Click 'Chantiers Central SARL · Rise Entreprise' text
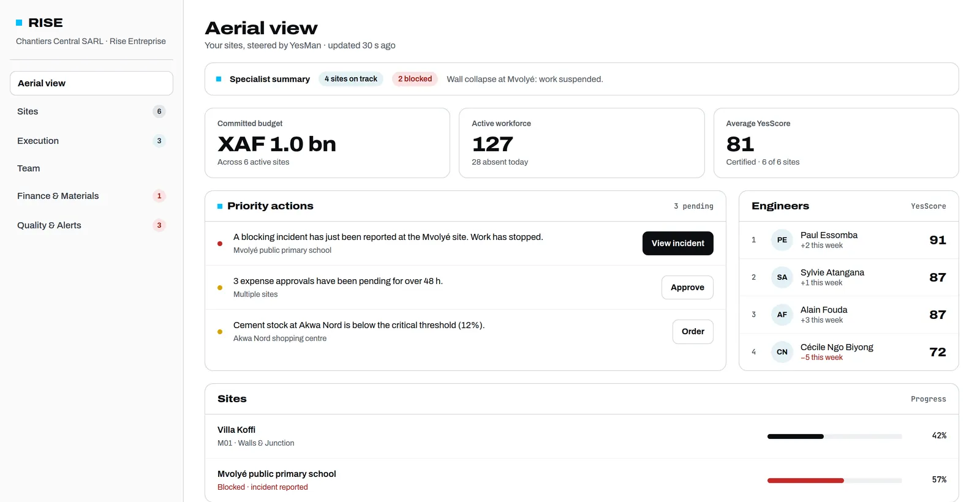 pyautogui.click(x=91, y=41)
